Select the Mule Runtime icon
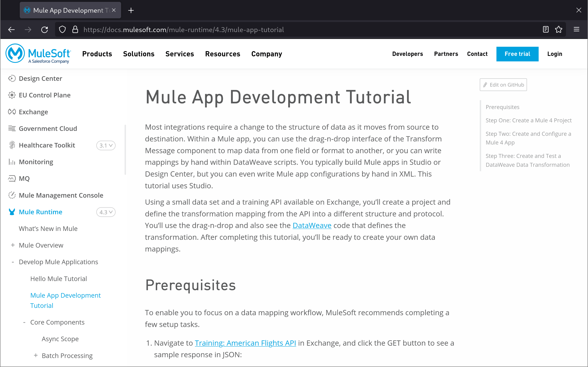 12,212
